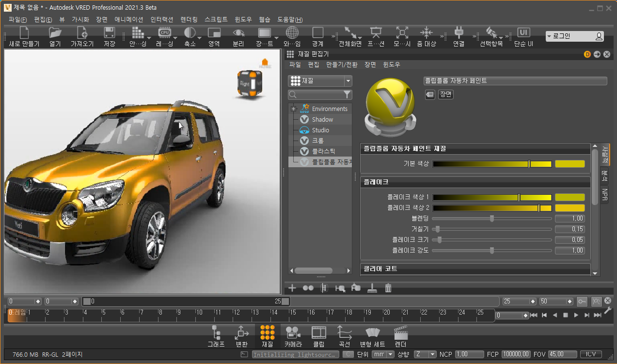Click the timeline stop button
This screenshot has width=617, height=364.
[x=565, y=315]
